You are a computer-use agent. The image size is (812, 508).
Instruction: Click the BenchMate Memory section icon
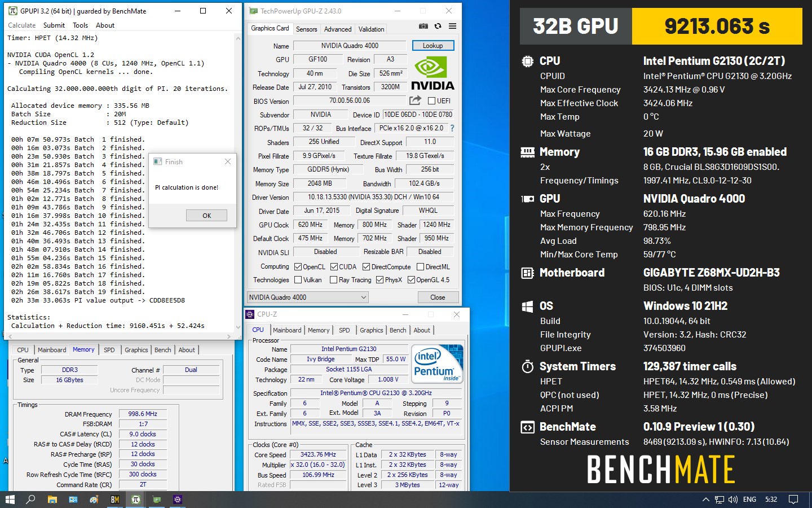tap(527, 152)
